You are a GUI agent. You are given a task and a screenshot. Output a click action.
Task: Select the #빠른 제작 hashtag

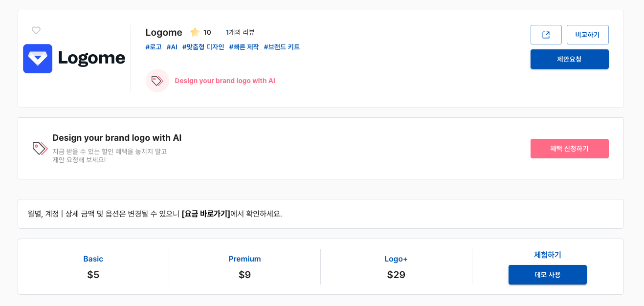(x=244, y=47)
